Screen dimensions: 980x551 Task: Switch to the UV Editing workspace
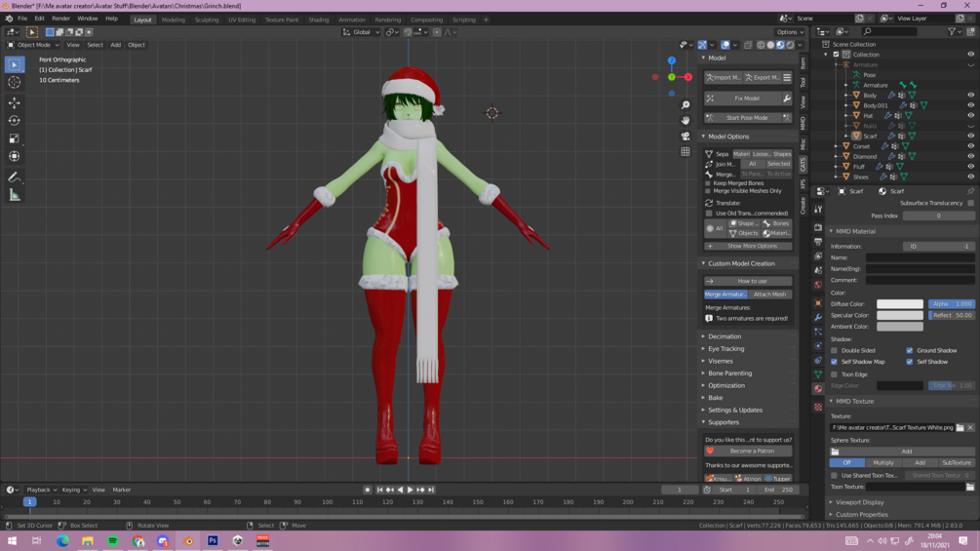pyautogui.click(x=241, y=20)
